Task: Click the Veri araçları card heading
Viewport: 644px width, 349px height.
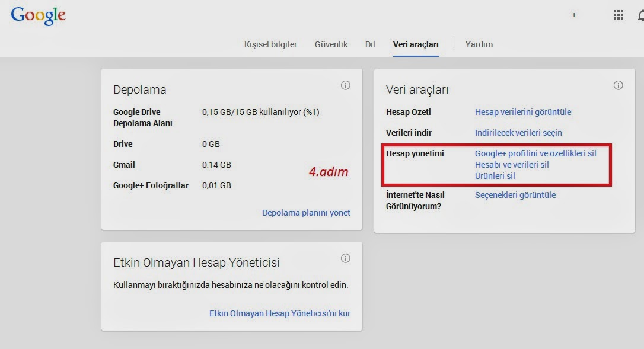Action: pos(417,89)
